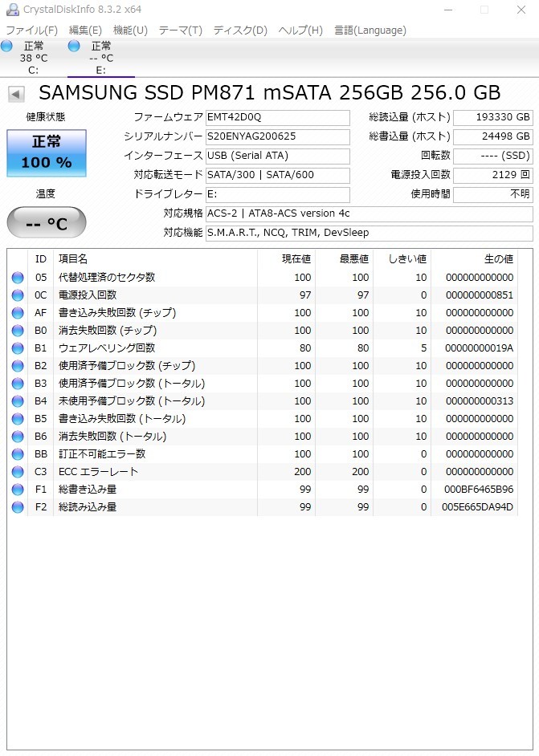Click the 最悪値 column header
The height and width of the screenshot is (756, 539).
(x=344, y=259)
